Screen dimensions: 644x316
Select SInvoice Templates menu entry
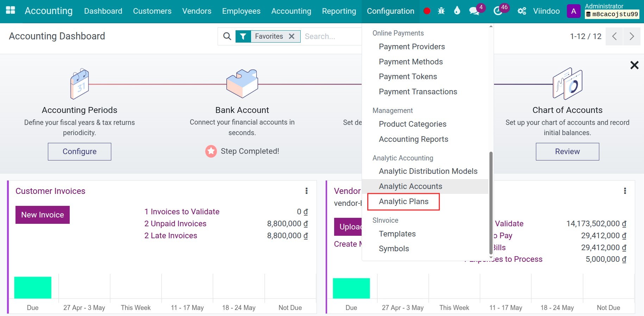click(397, 234)
